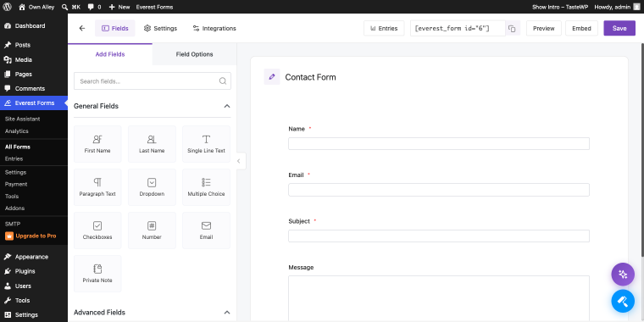
Task: Open the Entries button in header
Action: click(384, 28)
